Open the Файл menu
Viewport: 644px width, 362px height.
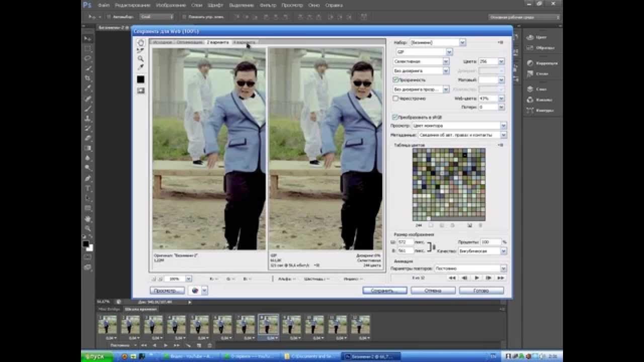[x=104, y=5]
